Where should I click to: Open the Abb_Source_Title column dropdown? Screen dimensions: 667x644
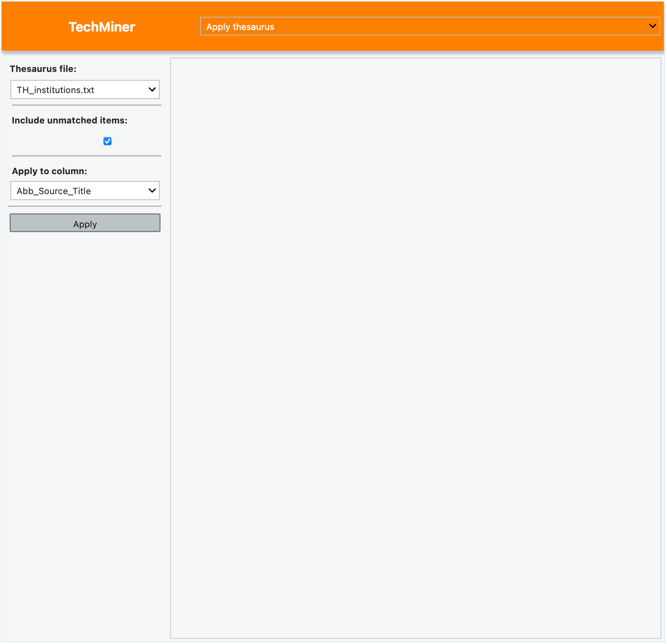(x=85, y=191)
